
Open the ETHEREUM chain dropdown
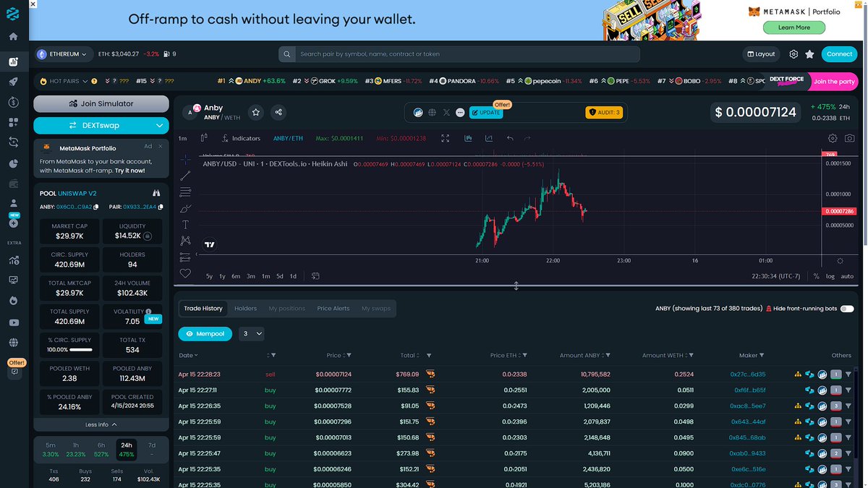[x=64, y=54]
